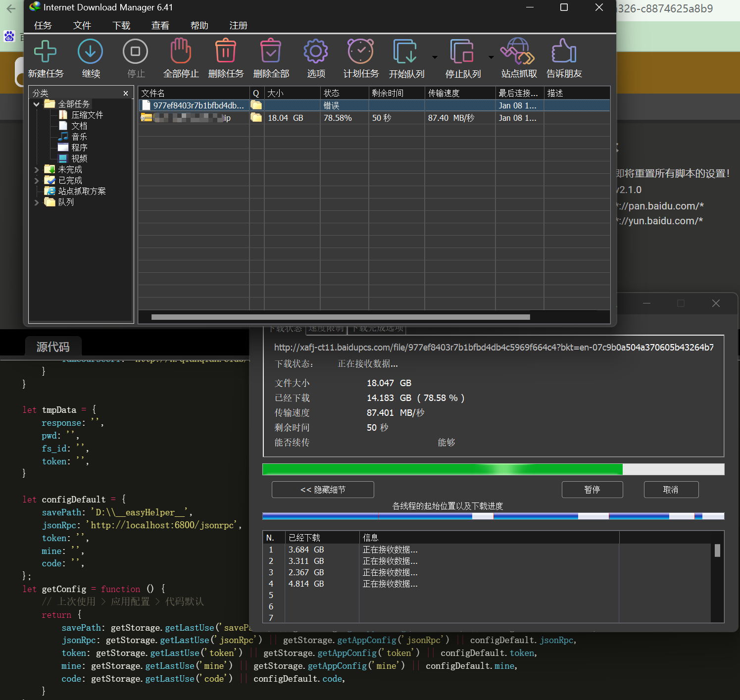This screenshot has height=700, width=740.
Task: Click the 取消 button in download dialog
Action: [x=671, y=490]
